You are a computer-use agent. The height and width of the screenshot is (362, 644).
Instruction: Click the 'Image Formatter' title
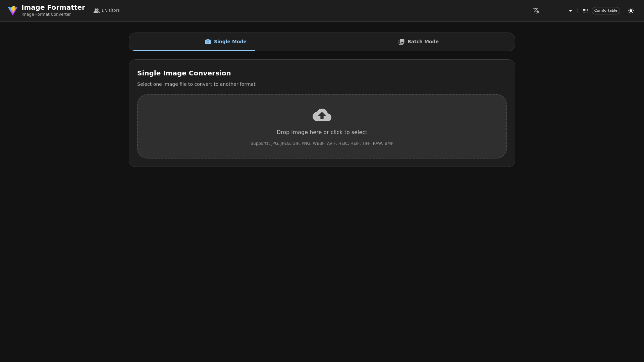coord(53,7)
